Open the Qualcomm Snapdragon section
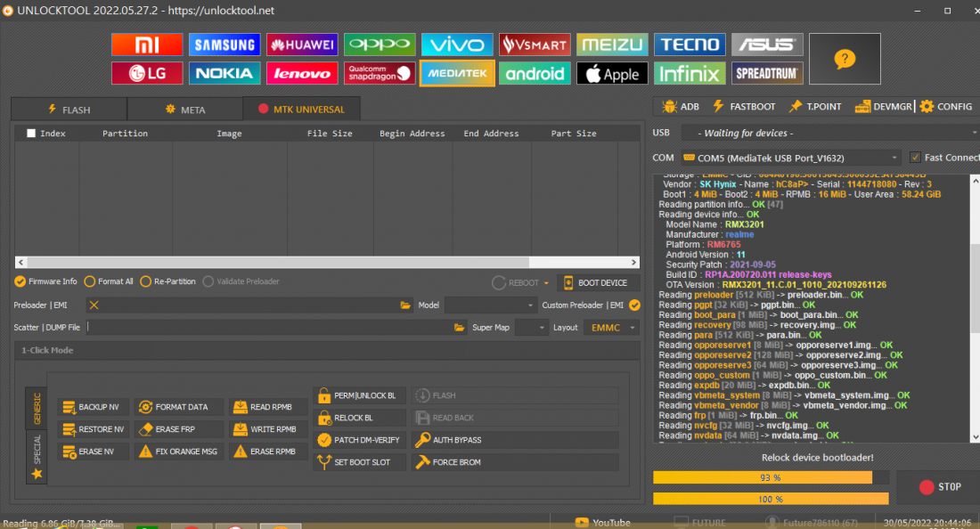Screen dimensions: 980x529 [380, 73]
